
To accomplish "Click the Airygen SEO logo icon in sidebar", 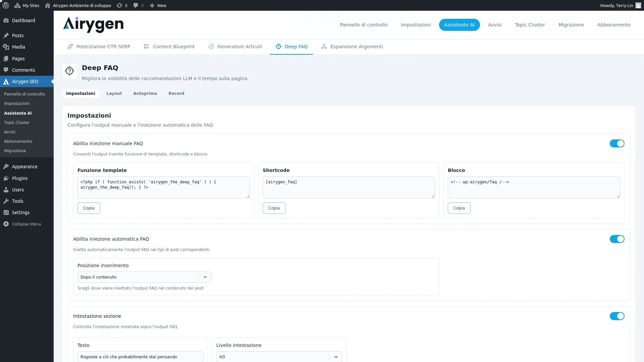I will pos(6,81).
